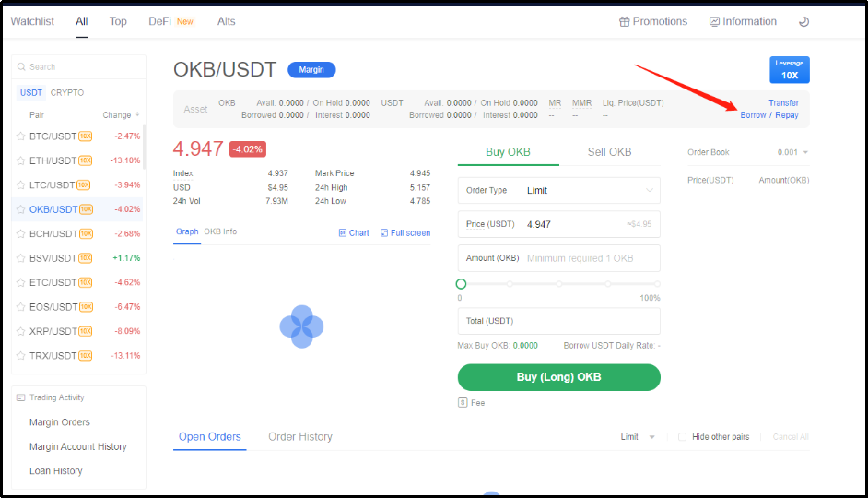Screen dimensions: 868x498
Task: Switch to the Alts tab
Action: pyautogui.click(x=227, y=21)
